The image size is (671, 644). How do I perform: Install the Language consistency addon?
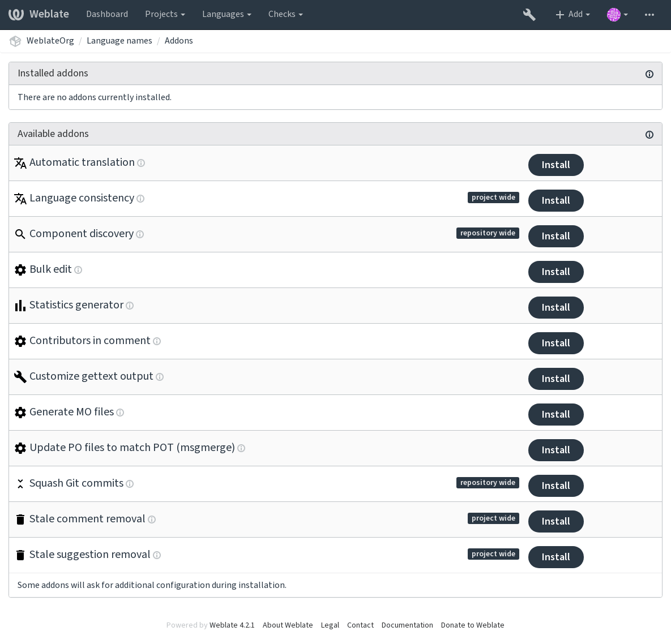point(555,200)
